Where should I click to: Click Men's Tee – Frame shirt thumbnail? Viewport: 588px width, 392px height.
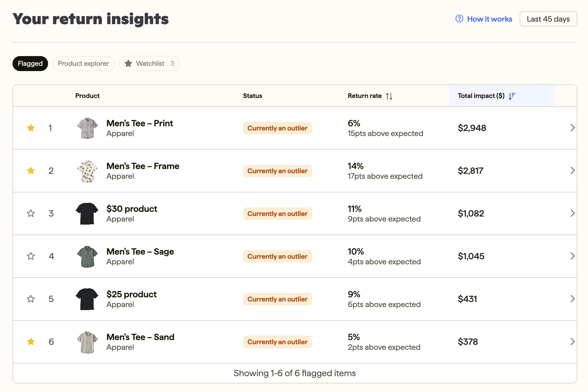coord(87,171)
